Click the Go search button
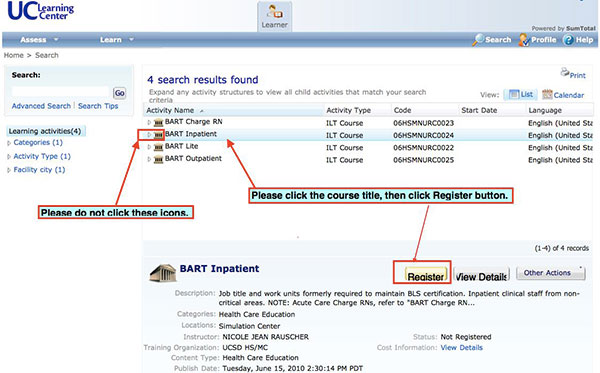 (119, 93)
